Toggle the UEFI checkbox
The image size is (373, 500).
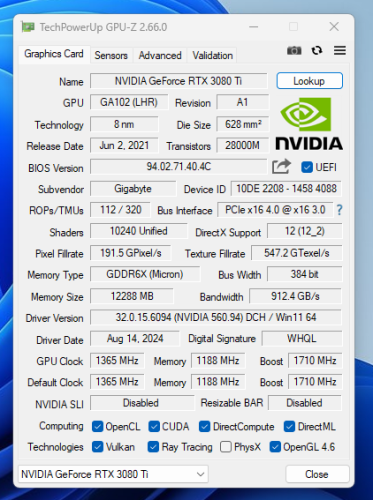coord(307,167)
